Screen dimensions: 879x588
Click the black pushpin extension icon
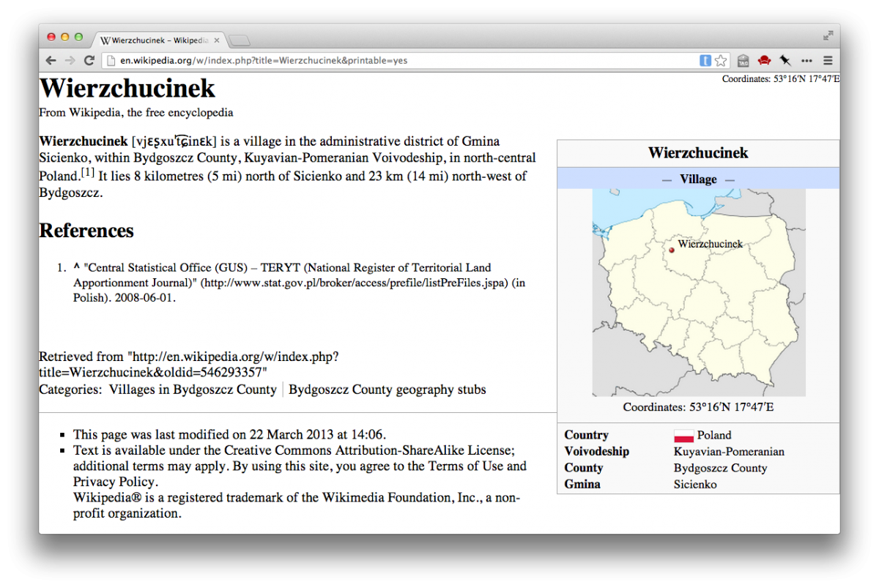785,61
